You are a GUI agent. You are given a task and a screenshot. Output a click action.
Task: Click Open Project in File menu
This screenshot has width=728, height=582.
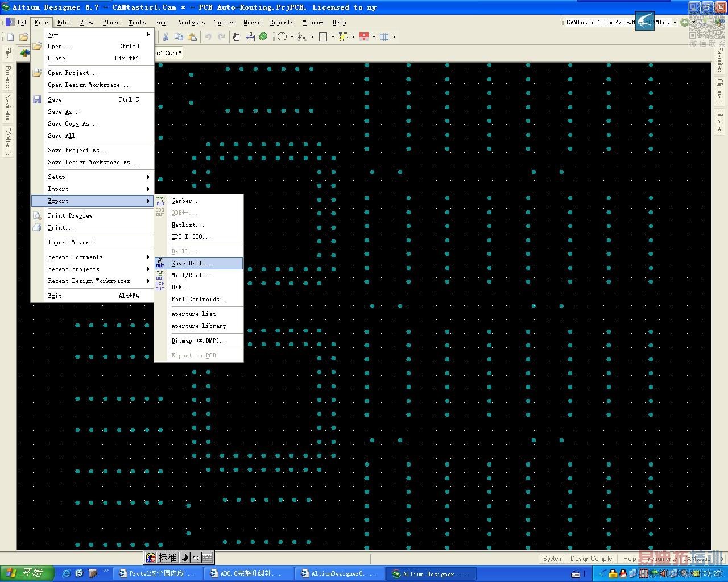pyautogui.click(x=93, y=73)
